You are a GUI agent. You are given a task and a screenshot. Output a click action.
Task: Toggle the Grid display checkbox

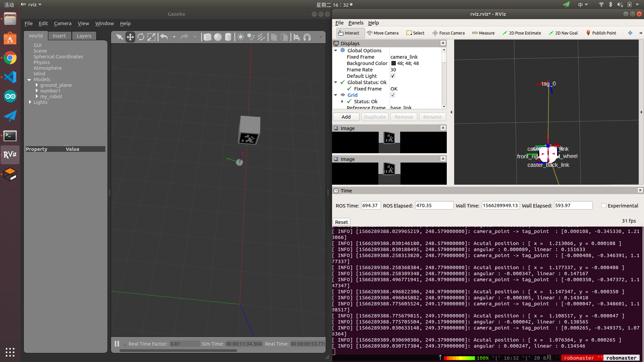pos(393,95)
